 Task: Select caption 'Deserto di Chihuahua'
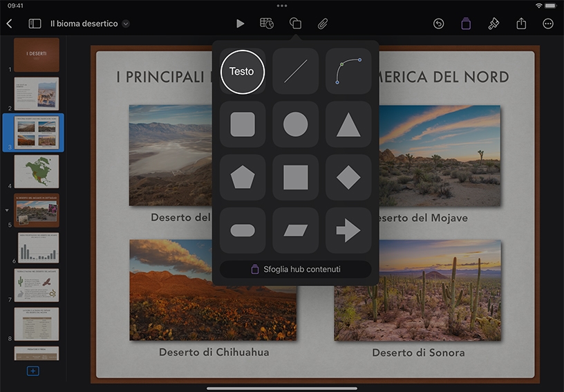[214, 352]
